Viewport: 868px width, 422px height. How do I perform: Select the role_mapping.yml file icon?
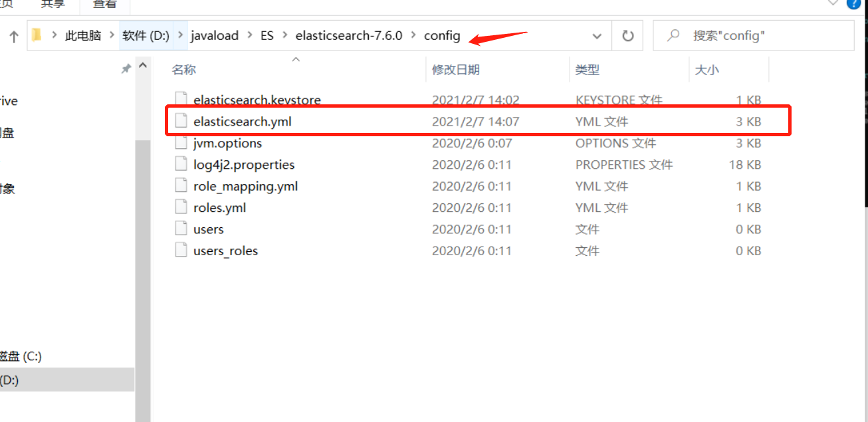(181, 186)
